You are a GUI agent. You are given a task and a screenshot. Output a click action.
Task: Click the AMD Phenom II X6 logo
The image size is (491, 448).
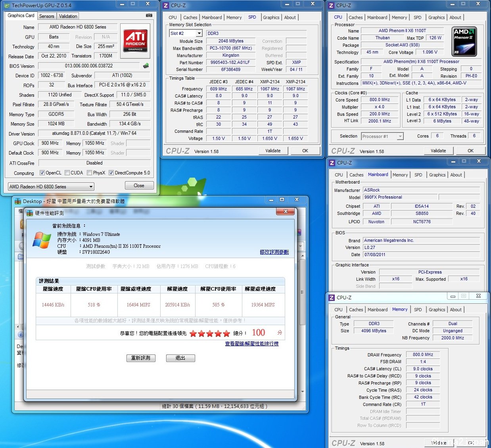[464, 41]
